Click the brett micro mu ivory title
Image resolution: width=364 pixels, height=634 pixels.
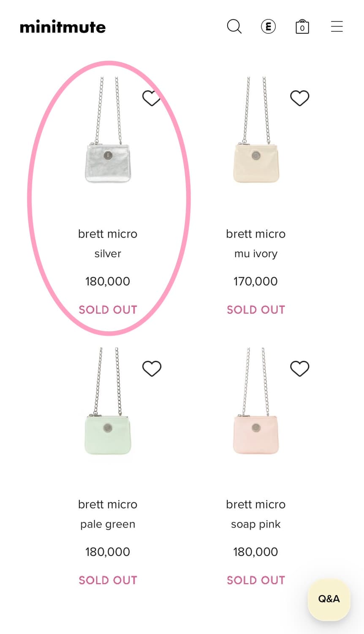(x=255, y=234)
